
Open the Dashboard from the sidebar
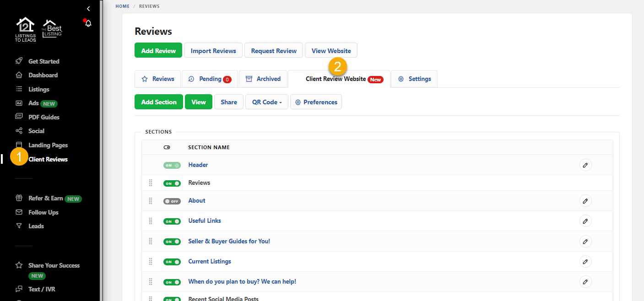pos(43,75)
